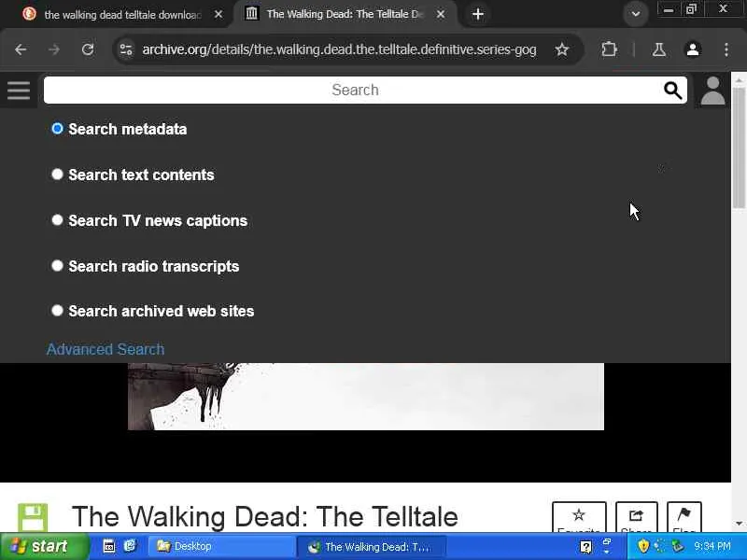
Task: Click the magnifying glass search icon
Action: click(x=672, y=90)
